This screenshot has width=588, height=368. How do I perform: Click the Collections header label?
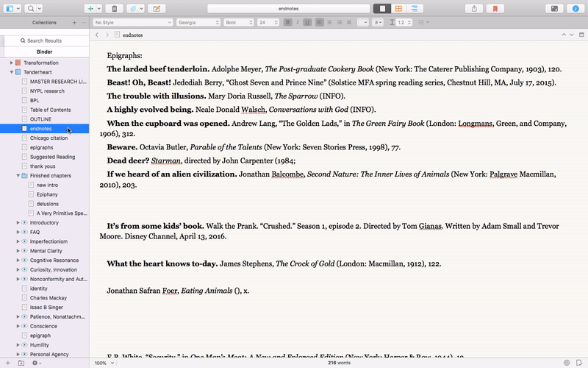pyautogui.click(x=44, y=23)
